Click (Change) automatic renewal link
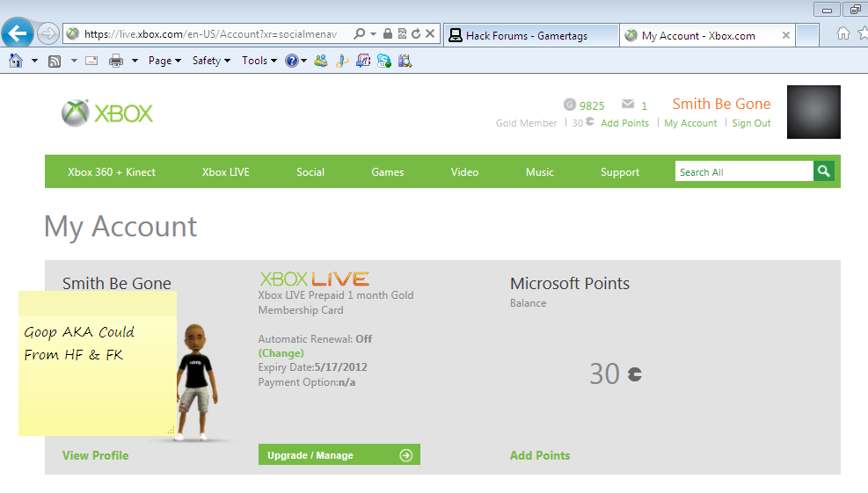Viewport: 868px width, 493px height. (281, 353)
